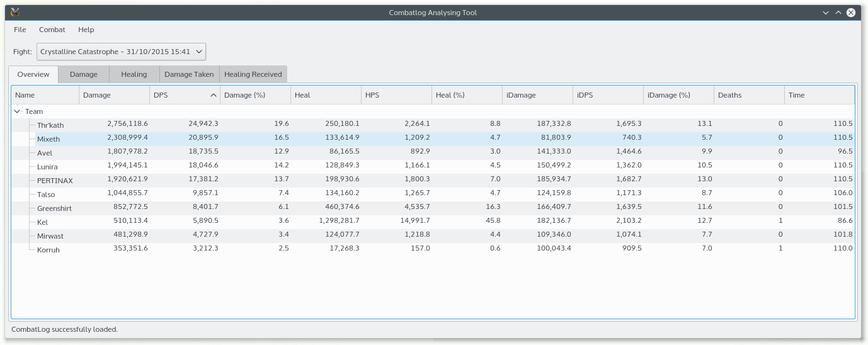Open the Combat menu
This screenshot has height=345, width=868.
coord(52,30)
